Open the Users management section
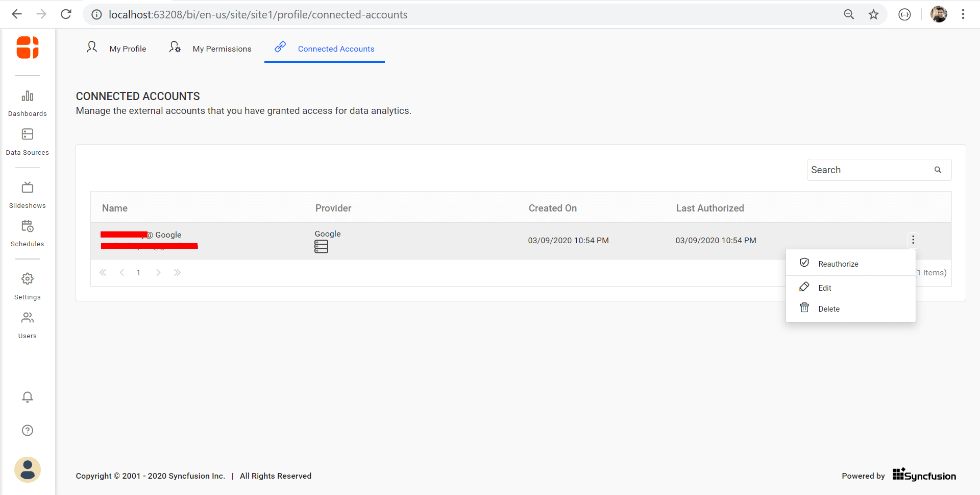The width and height of the screenshot is (980, 495). coord(27,322)
